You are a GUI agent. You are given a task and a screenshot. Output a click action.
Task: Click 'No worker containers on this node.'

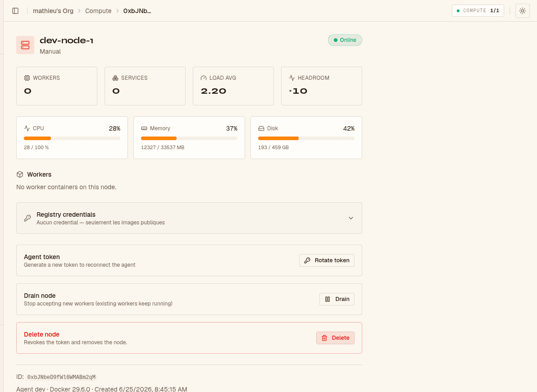coord(66,187)
